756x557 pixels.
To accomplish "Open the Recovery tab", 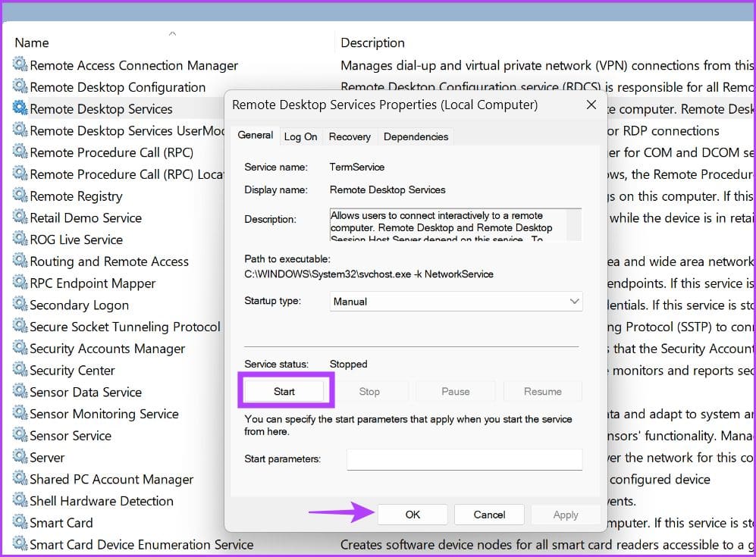I will click(x=350, y=137).
